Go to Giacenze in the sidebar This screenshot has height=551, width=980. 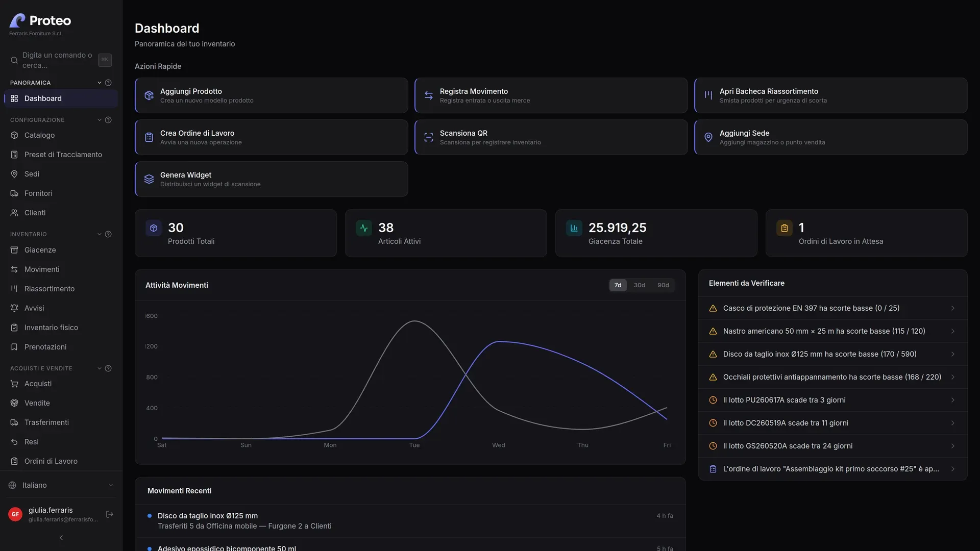click(x=61, y=250)
